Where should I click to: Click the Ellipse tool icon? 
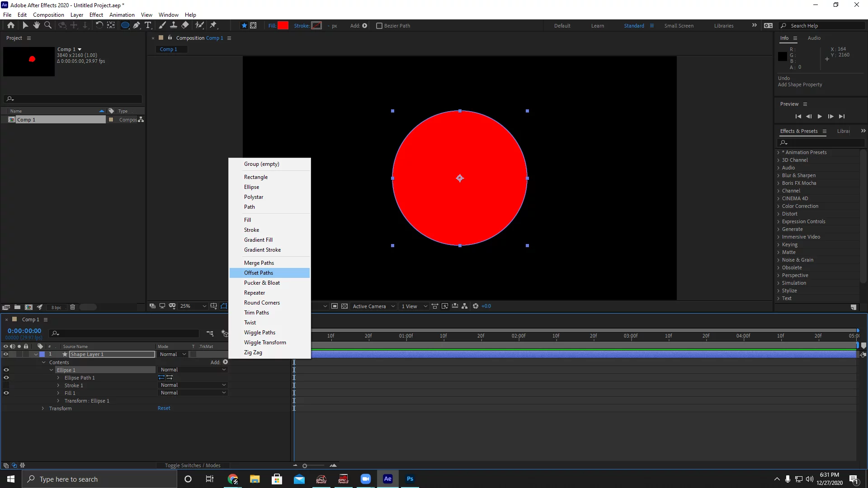point(126,25)
